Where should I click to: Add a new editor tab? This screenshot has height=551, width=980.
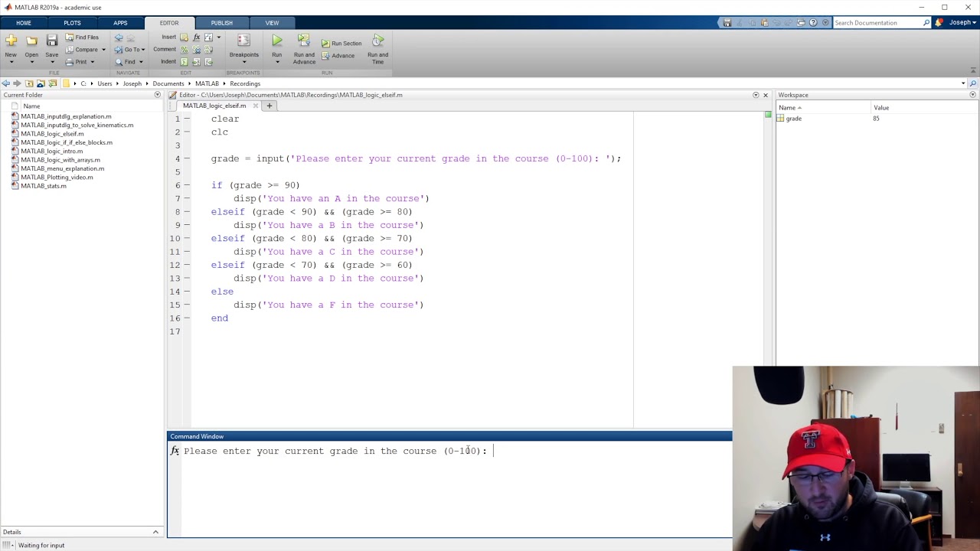click(x=269, y=106)
